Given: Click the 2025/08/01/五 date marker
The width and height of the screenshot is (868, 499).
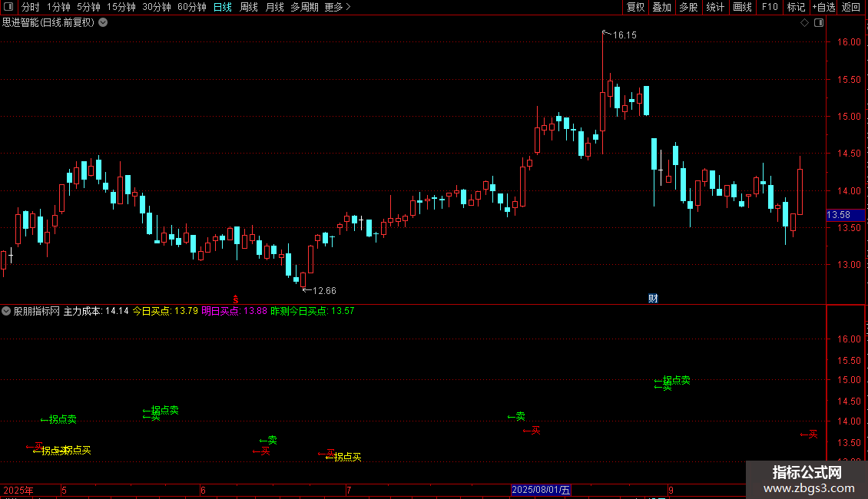Looking at the screenshot, I should click(541, 490).
